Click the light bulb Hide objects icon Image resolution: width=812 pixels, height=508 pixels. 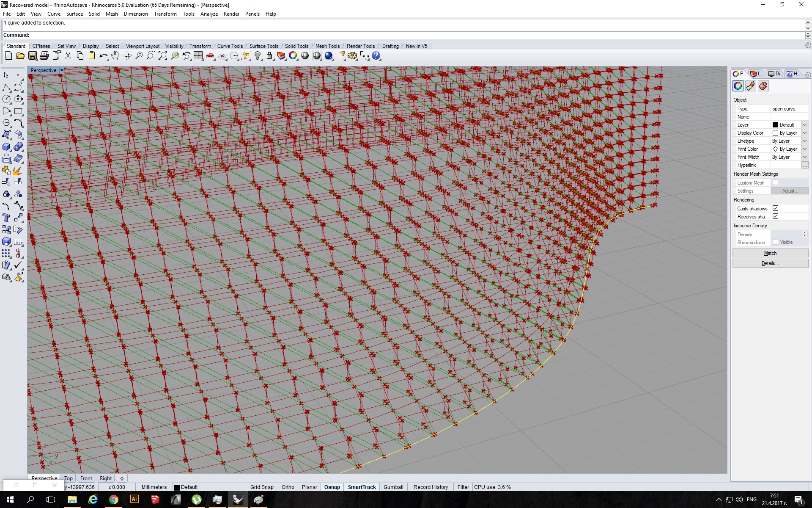(x=258, y=55)
